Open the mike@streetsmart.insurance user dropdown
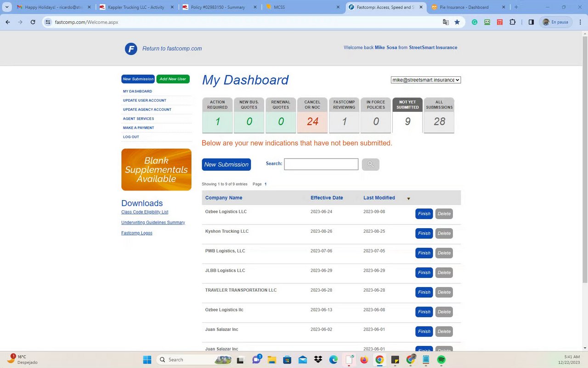Viewport: 588px width, 368px height. coord(426,80)
